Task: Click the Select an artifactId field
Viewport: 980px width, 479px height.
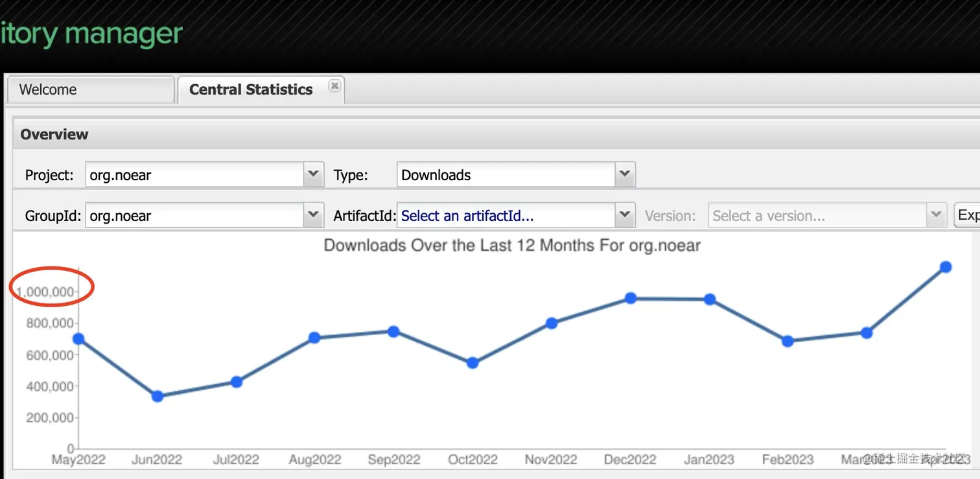Action: (506, 216)
